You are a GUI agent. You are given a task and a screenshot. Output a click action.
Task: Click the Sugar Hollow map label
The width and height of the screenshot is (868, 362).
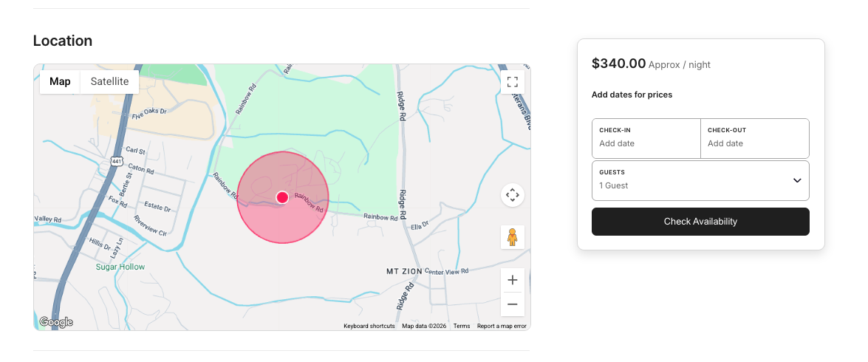coord(120,267)
